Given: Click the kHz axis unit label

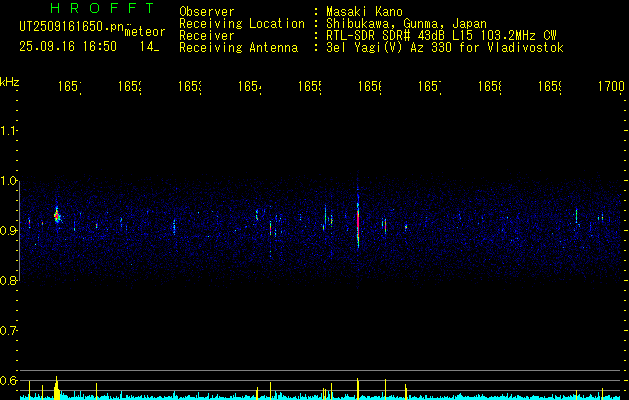Looking at the screenshot, I should coord(9,82).
